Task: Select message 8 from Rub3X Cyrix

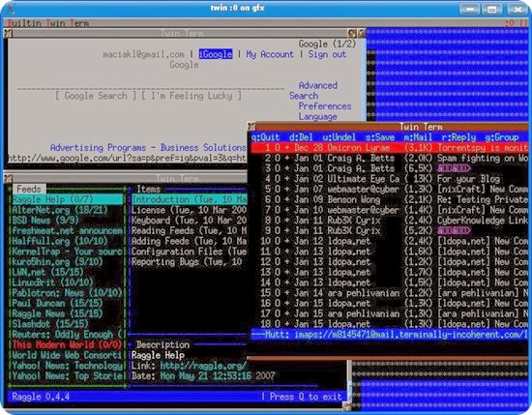Action: pos(390,221)
